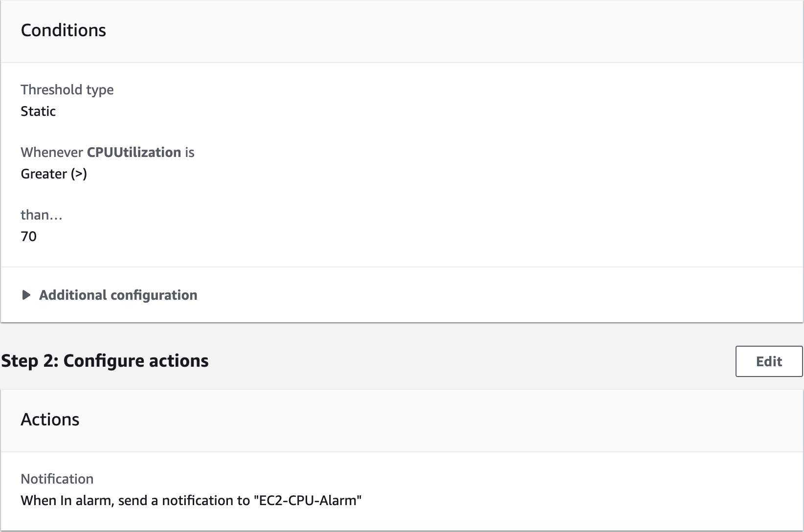The image size is (804, 532).
Task: Click the word 'is' after CPUUtilization
Action: pos(189,152)
